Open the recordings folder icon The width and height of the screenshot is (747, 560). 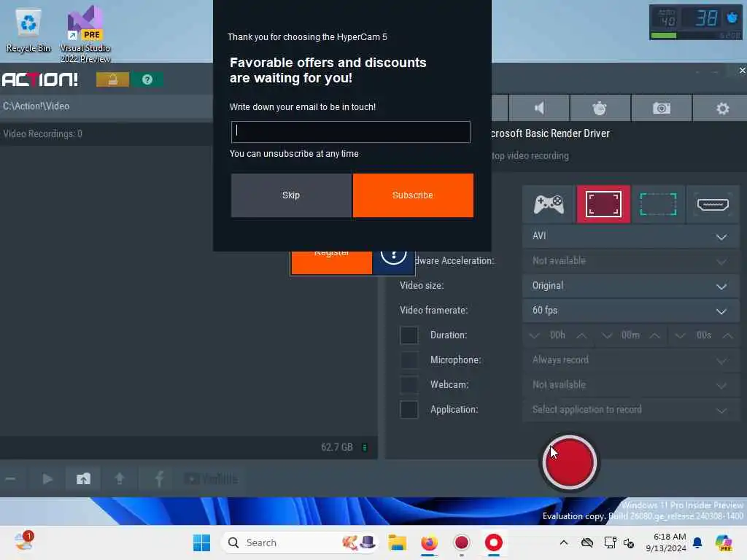tap(83, 479)
